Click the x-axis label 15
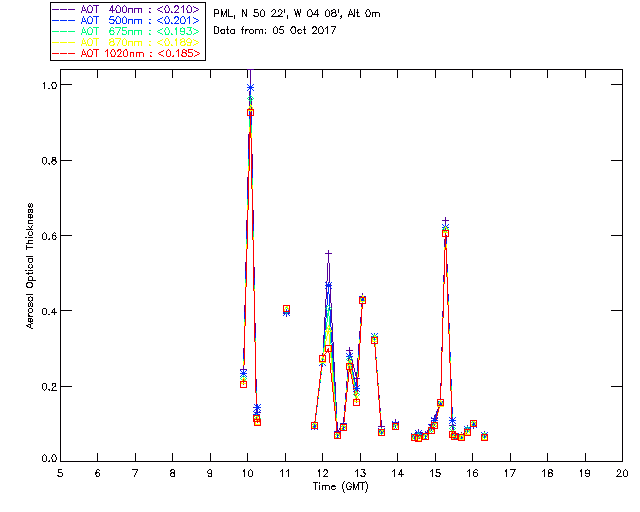 (x=435, y=473)
